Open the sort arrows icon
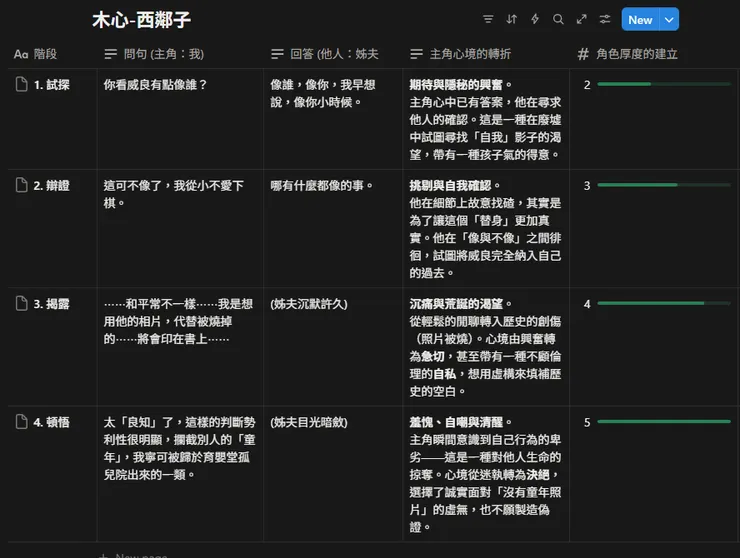Viewport: 740px width, 558px height. click(x=512, y=19)
